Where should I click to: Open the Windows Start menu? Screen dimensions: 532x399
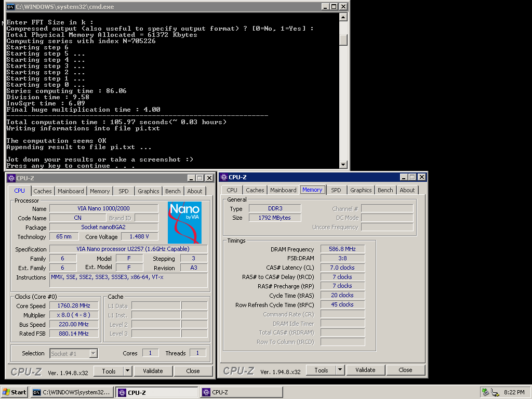[x=14, y=392]
